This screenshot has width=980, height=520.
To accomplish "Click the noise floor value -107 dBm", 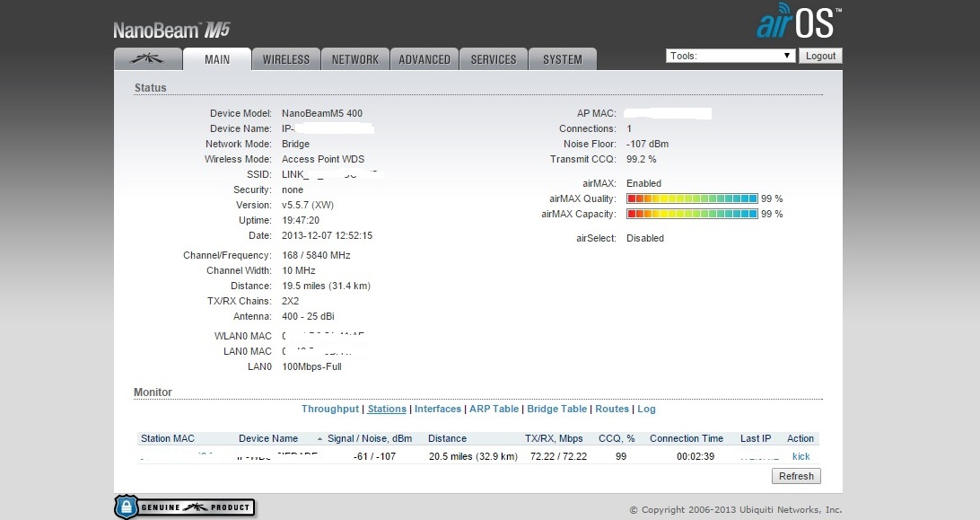I will [x=648, y=144].
